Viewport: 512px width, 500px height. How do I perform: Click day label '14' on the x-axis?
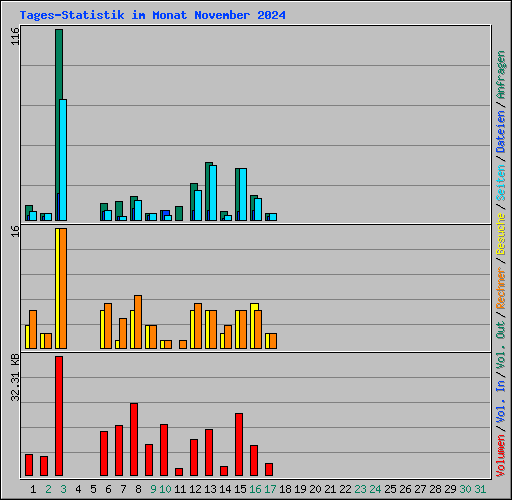click(225, 489)
